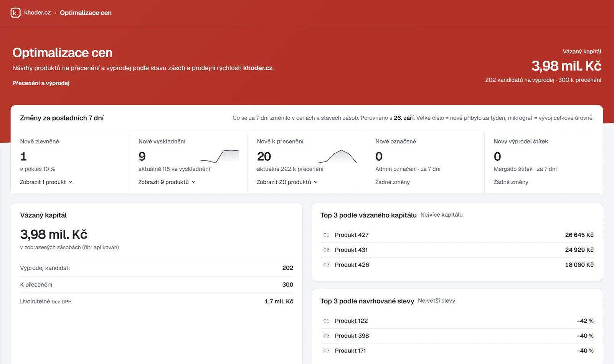Viewport: 614px width, 364px height.
Task: Click the 26 645 Kč amount
Action: [x=579, y=235]
